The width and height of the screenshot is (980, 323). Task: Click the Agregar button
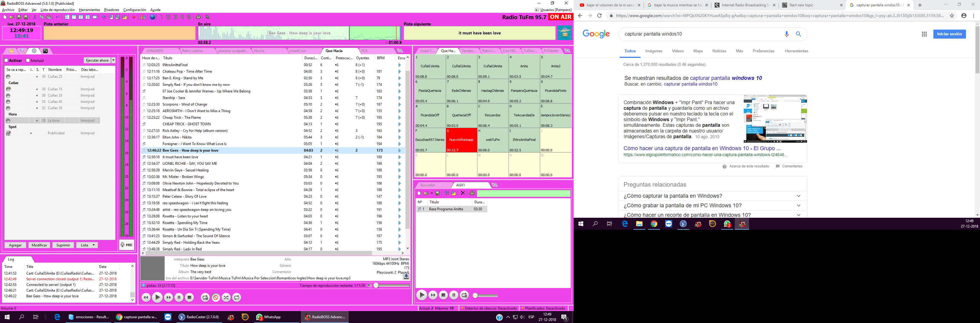pos(15,245)
